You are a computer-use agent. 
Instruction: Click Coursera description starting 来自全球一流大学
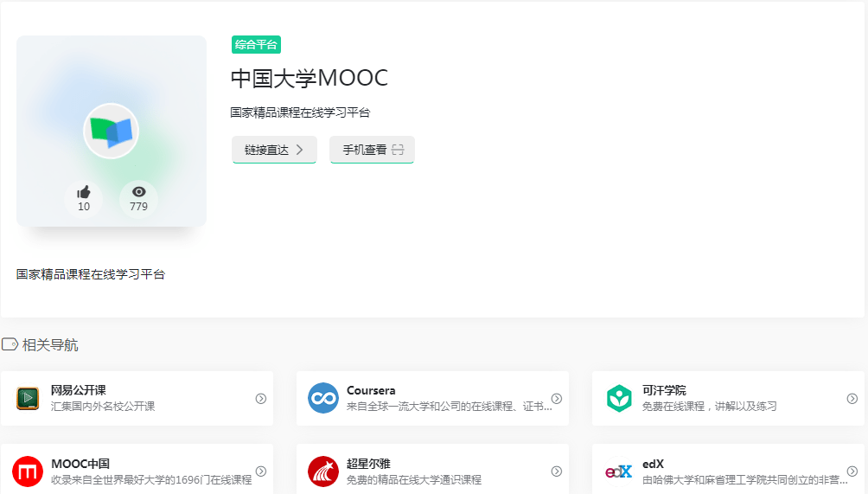(x=449, y=406)
